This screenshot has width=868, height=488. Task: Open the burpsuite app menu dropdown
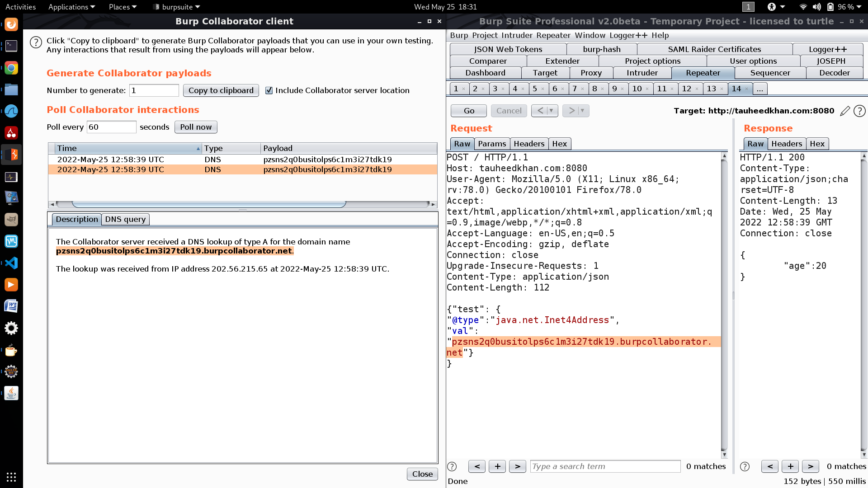click(x=176, y=7)
